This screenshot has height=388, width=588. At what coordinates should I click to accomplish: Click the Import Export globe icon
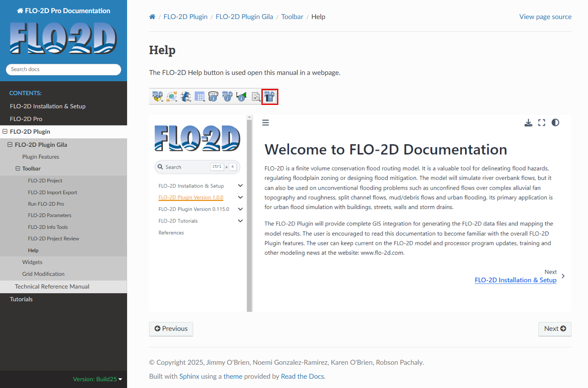coord(172,97)
